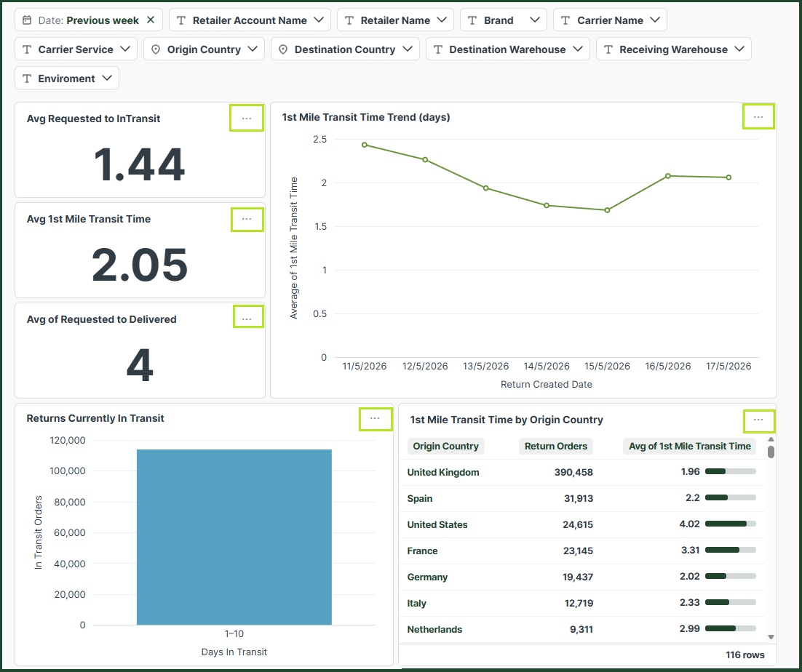The image size is (802, 672).
Task: Expand the Retailer Account Name dropdown
Action: point(250,20)
